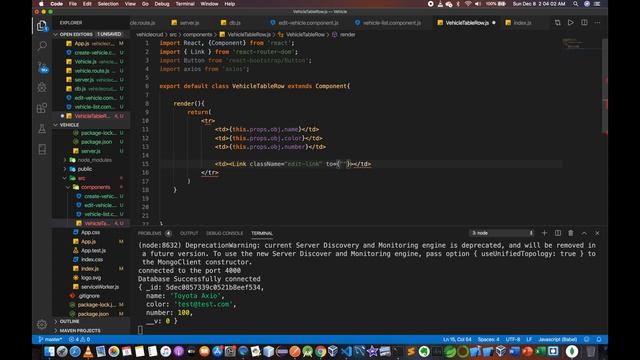Open App.css in the file tree
This screenshot has width=640, height=360.
tap(90, 232)
